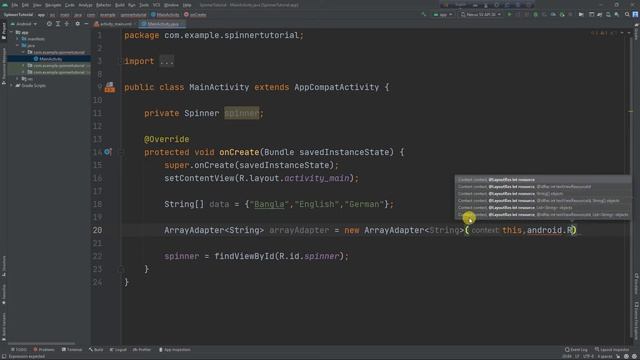Viewport: 640px width, 360px height.
Task: Click the "Bangla" string literal
Action: (x=269, y=204)
